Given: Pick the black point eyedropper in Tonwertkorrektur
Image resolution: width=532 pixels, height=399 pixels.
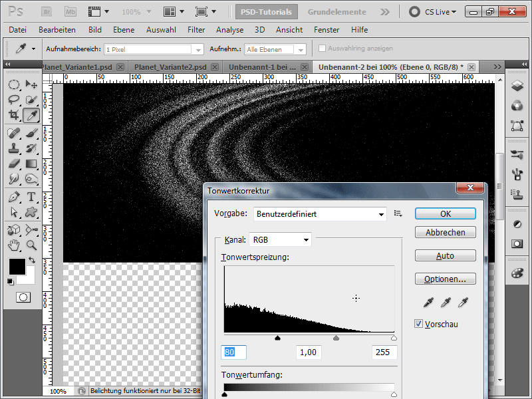Looking at the screenshot, I should pos(428,302).
